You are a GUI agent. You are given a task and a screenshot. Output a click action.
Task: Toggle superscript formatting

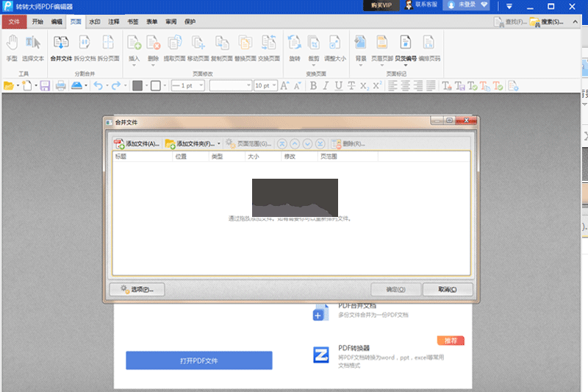377,86
